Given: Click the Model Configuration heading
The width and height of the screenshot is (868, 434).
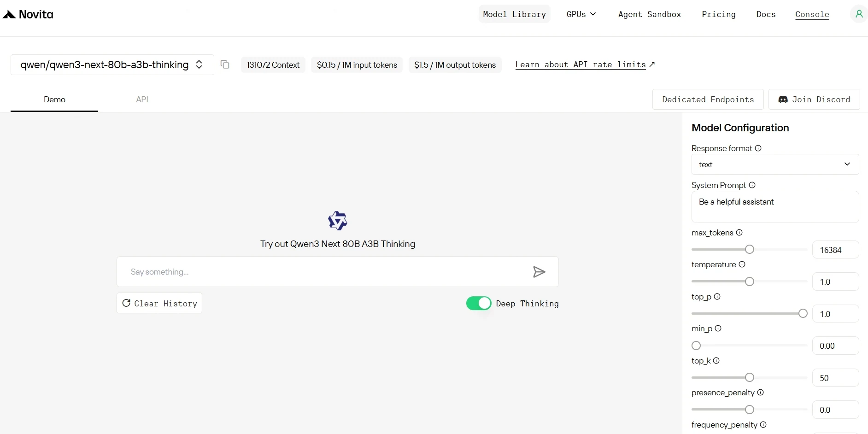Looking at the screenshot, I should click(740, 128).
